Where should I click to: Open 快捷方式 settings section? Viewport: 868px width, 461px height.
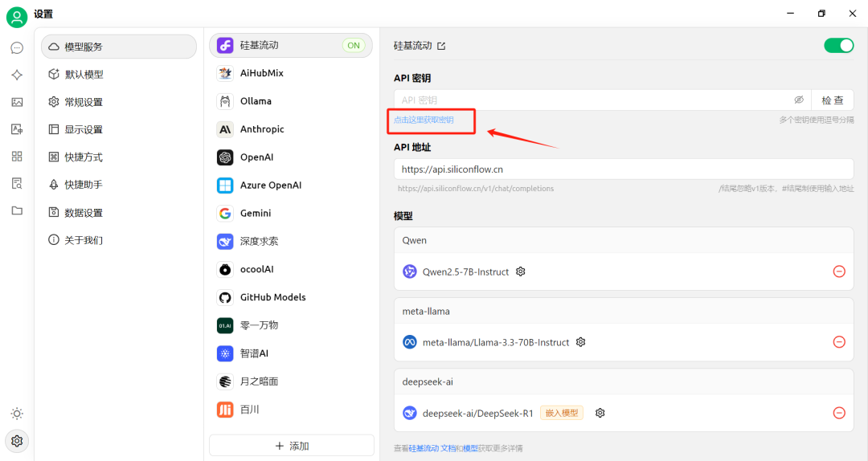119,157
